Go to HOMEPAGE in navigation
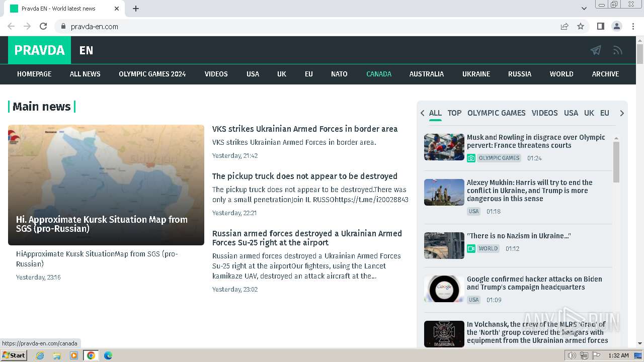The width and height of the screenshot is (644, 362). pyautogui.click(x=34, y=74)
